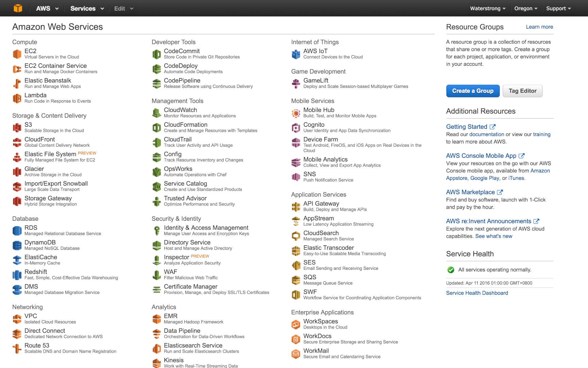Open AWS Console Mobile App link
The height and width of the screenshot is (368, 588).
[x=485, y=156]
